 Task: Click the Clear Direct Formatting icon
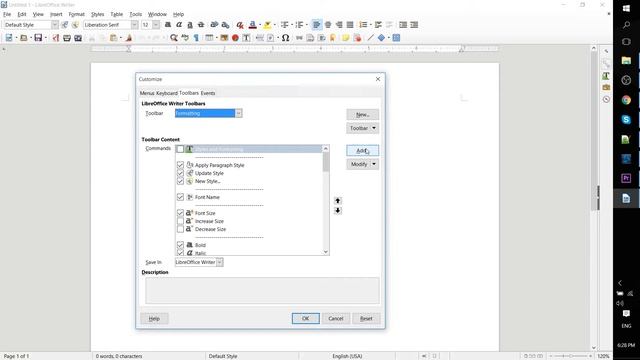tap(240, 25)
